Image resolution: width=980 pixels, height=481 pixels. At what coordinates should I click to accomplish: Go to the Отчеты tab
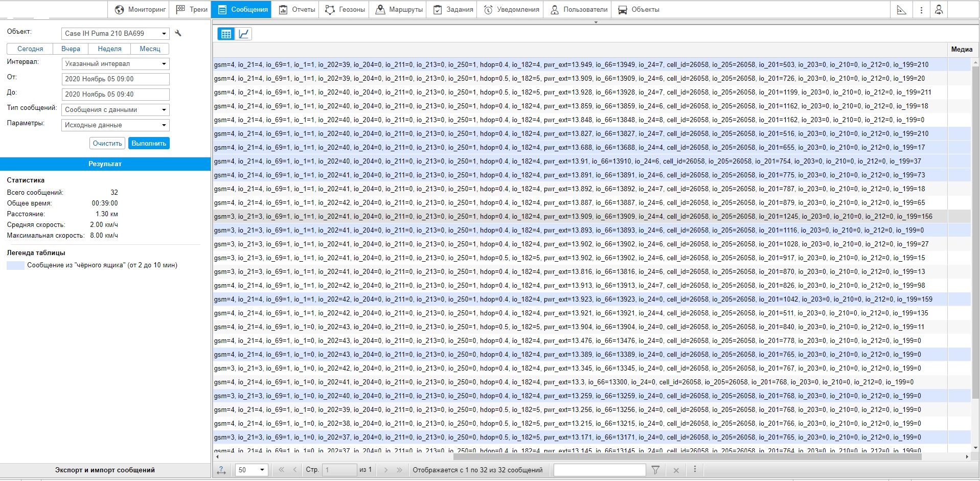click(297, 10)
